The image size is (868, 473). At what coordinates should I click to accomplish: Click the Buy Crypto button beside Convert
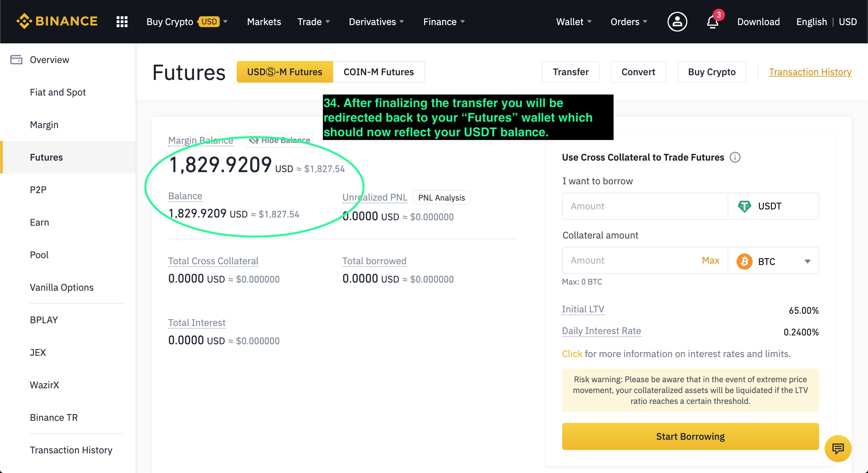pyautogui.click(x=712, y=72)
